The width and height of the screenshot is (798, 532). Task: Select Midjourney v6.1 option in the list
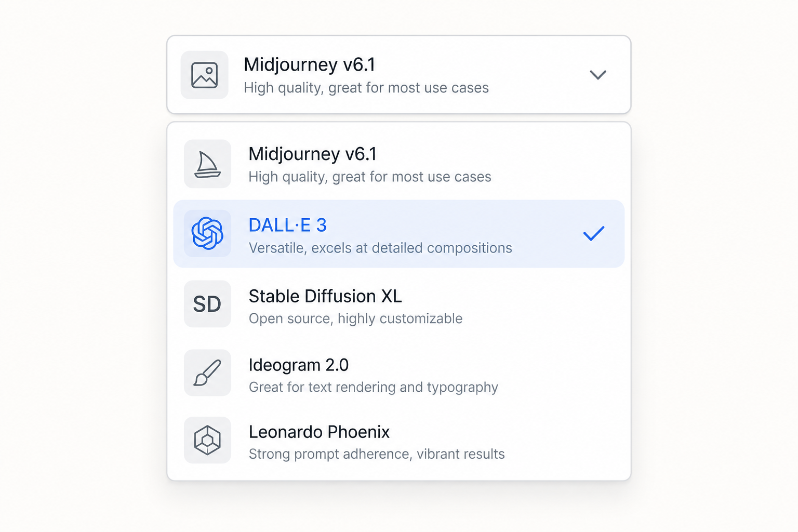[399, 164]
